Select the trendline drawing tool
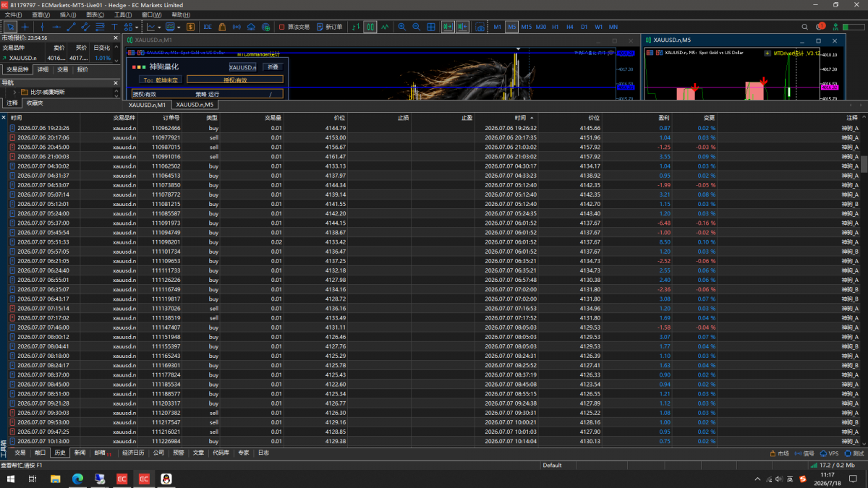 coord(71,27)
